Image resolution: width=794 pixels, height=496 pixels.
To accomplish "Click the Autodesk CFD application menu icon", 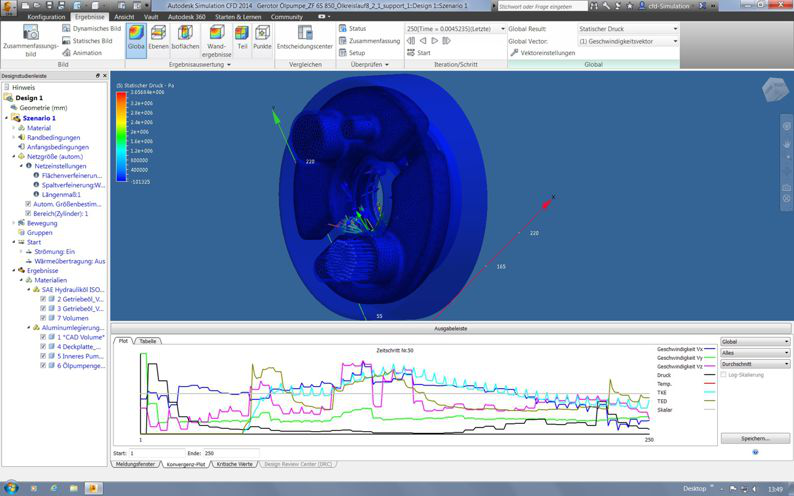I will click(8, 7).
